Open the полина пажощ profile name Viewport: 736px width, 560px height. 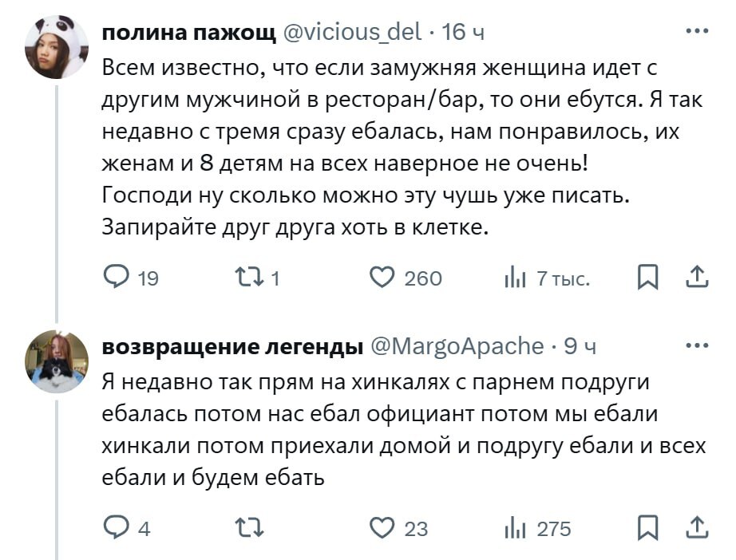click(x=188, y=32)
